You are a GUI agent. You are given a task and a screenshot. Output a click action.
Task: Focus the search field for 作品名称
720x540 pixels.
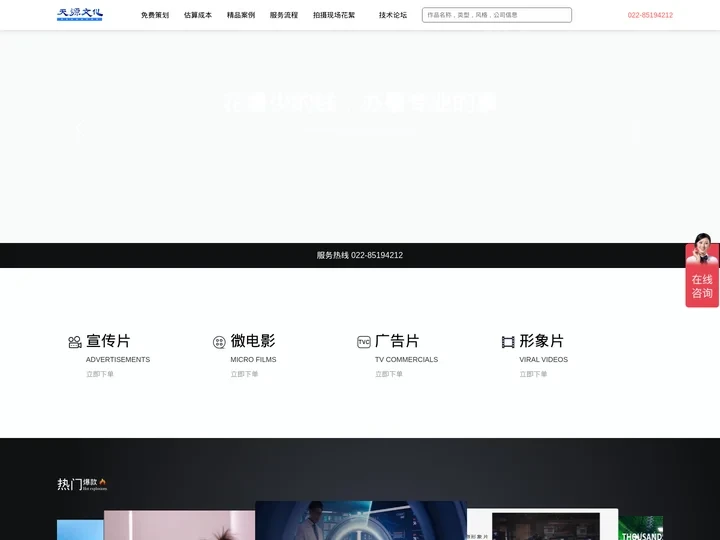pyautogui.click(x=497, y=15)
